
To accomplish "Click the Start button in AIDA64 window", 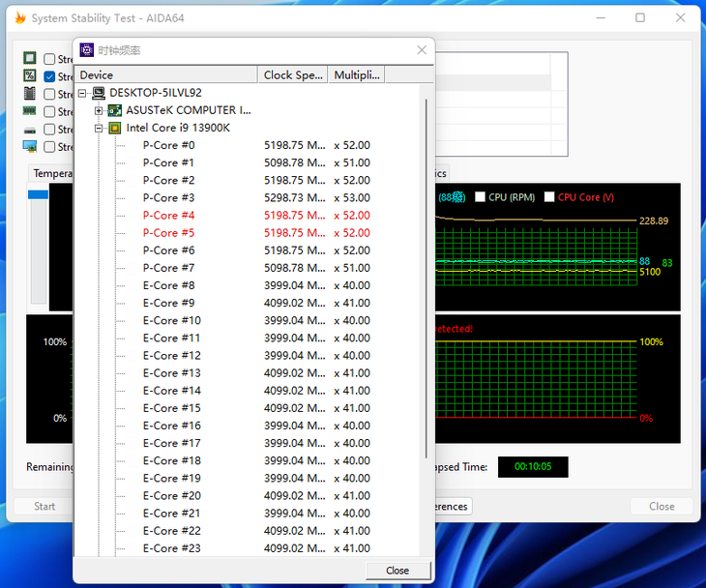I will pos(44,506).
